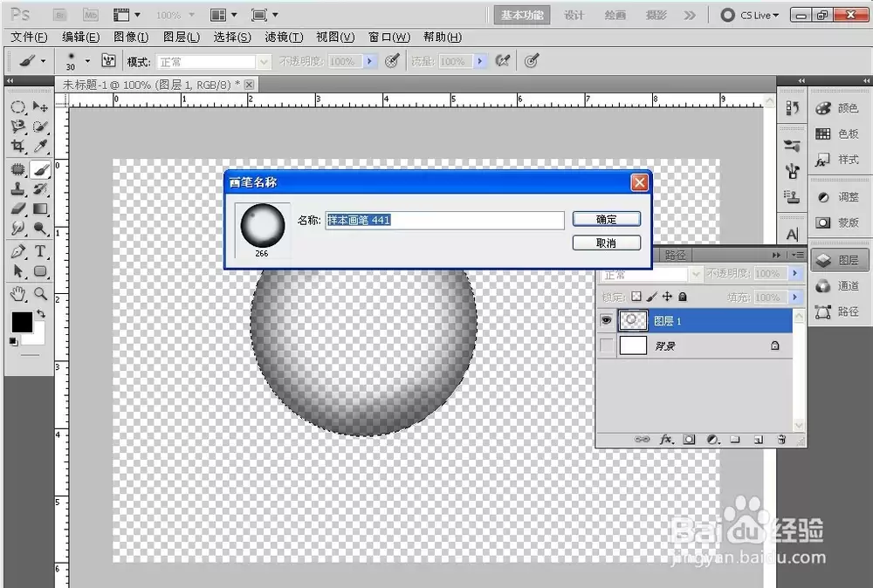Select the Gradient tool
The image size is (873, 588).
coord(40,209)
